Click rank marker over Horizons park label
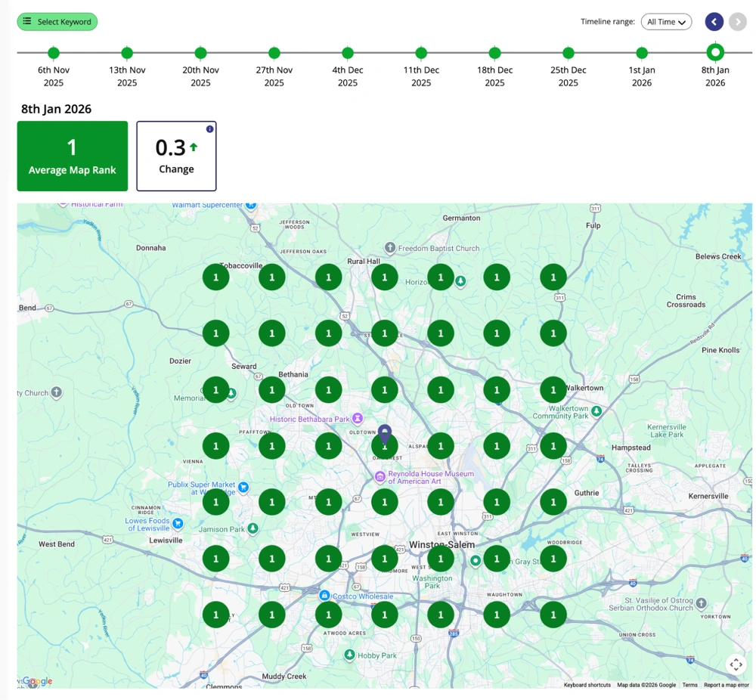This screenshot has height=700, width=756. pyautogui.click(x=441, y=277)
